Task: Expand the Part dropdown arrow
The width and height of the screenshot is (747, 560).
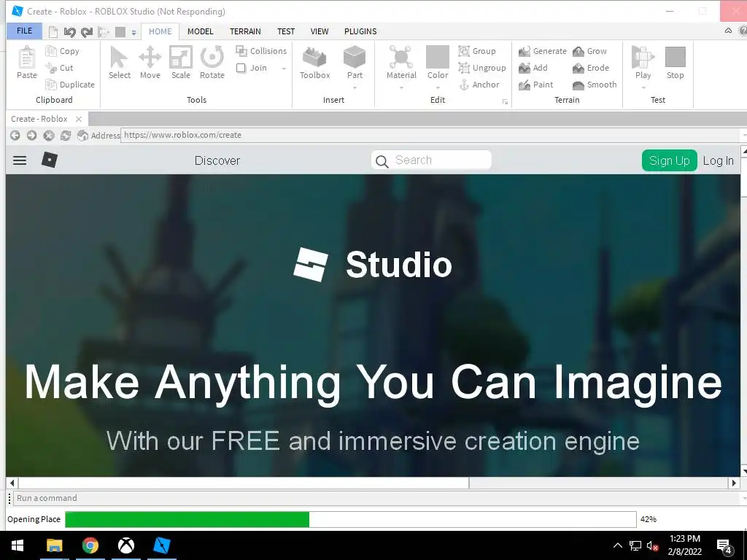Action: [x=355, y=87]
